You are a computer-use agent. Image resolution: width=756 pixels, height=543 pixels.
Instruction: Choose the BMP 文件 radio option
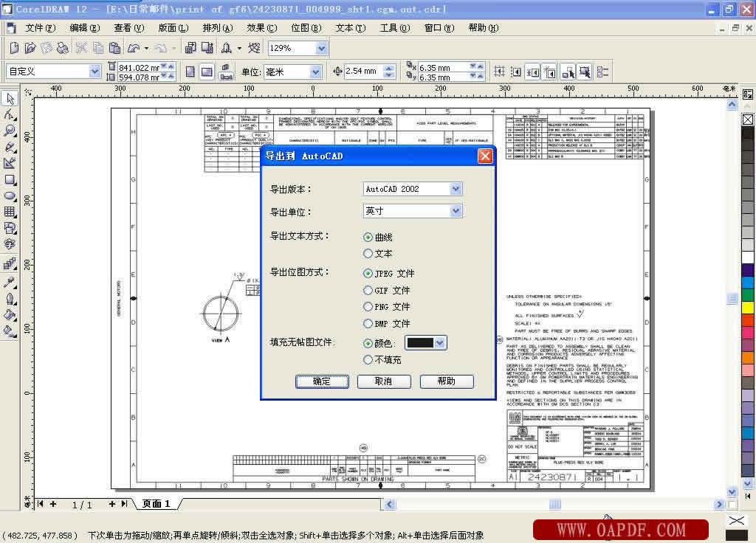coord(368,323)
